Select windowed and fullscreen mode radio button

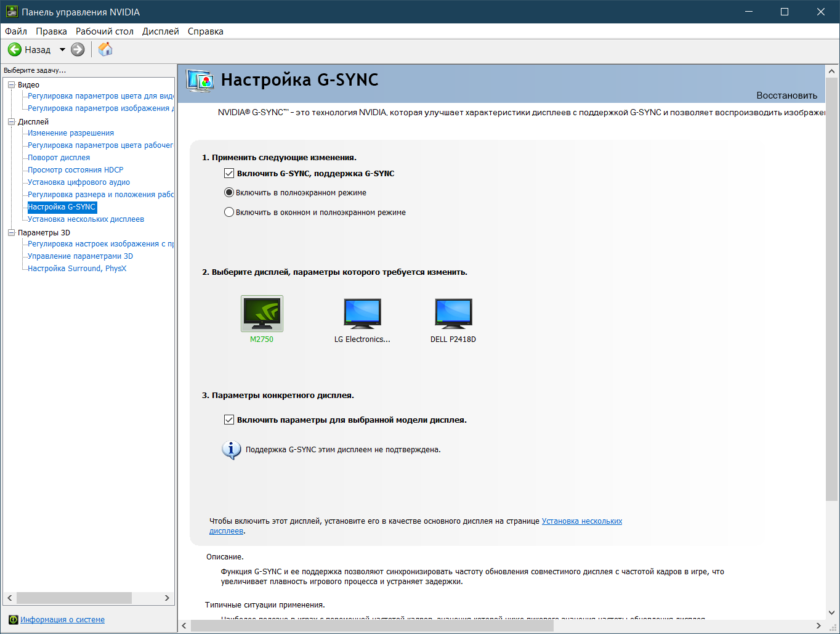pyautogui.click(x=229, y=213)
